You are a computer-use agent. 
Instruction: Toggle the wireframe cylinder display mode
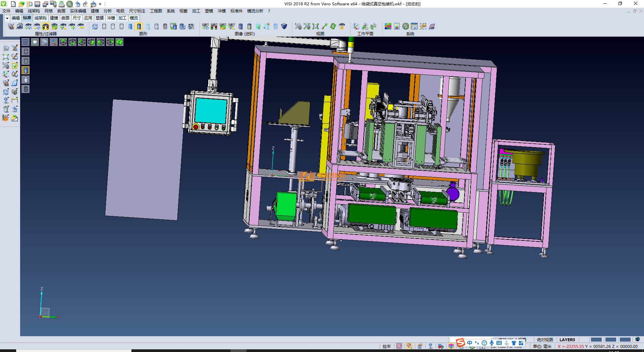[x=104, y=27]
